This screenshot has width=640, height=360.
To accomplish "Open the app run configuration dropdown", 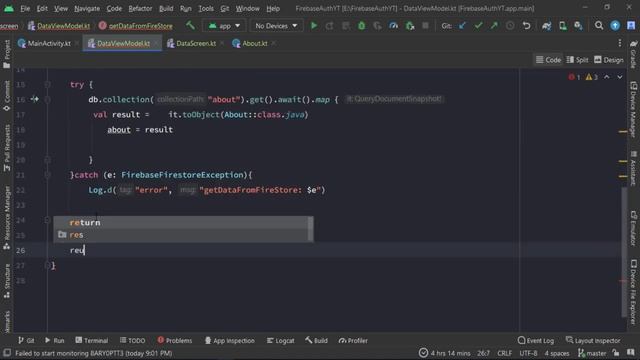I will (224, 26).
